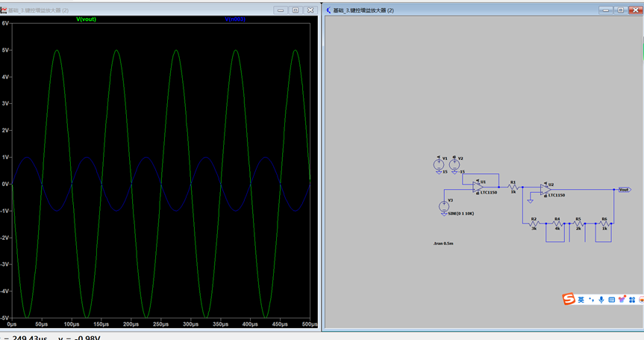Close the schematic window

(x=635, y=10)
